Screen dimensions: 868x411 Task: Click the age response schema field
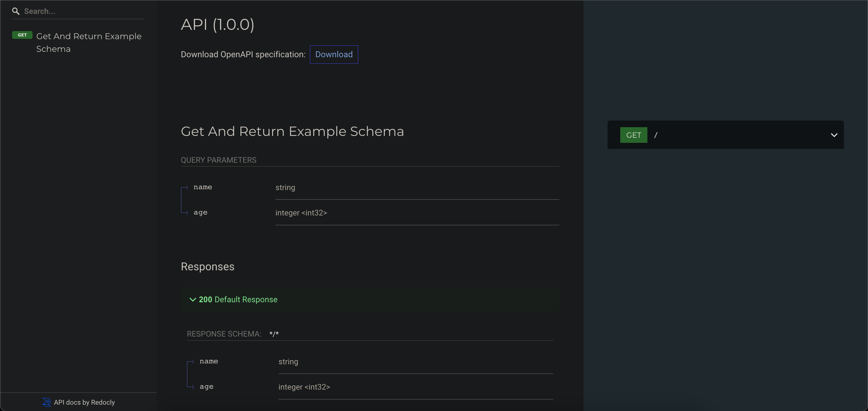(206, 387)
